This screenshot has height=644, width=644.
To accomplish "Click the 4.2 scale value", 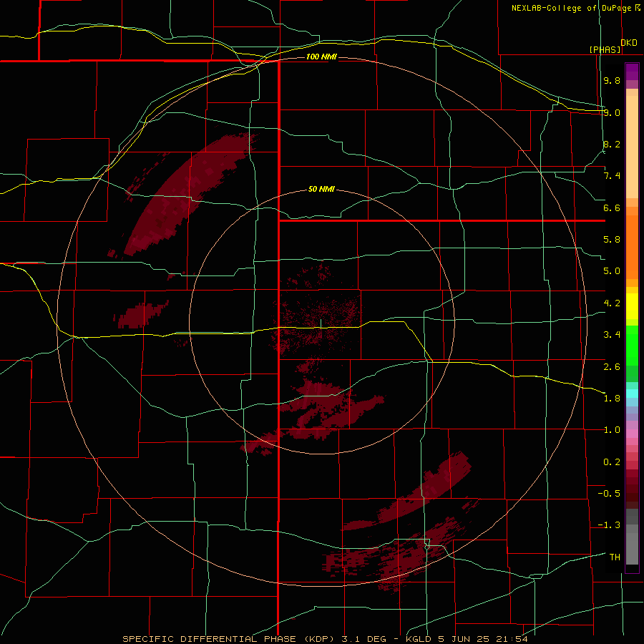I will pos(612,303).
